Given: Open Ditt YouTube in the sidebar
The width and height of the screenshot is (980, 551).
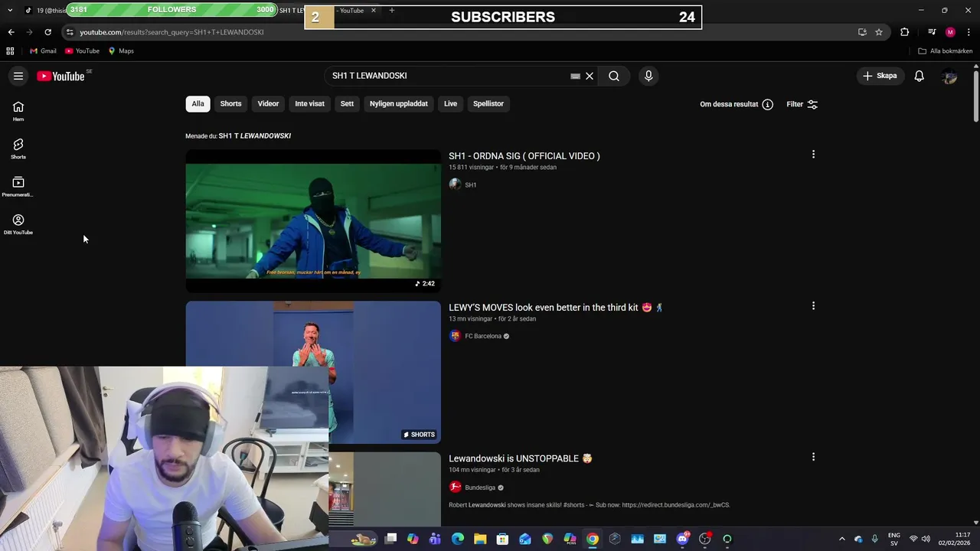Looking at the screenshot, I should [18, 224].
